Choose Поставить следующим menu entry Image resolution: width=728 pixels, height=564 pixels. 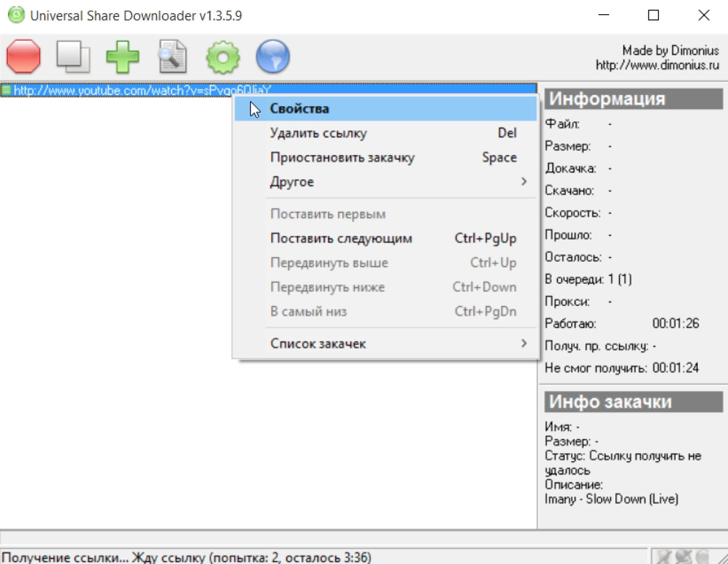(386, 238)
